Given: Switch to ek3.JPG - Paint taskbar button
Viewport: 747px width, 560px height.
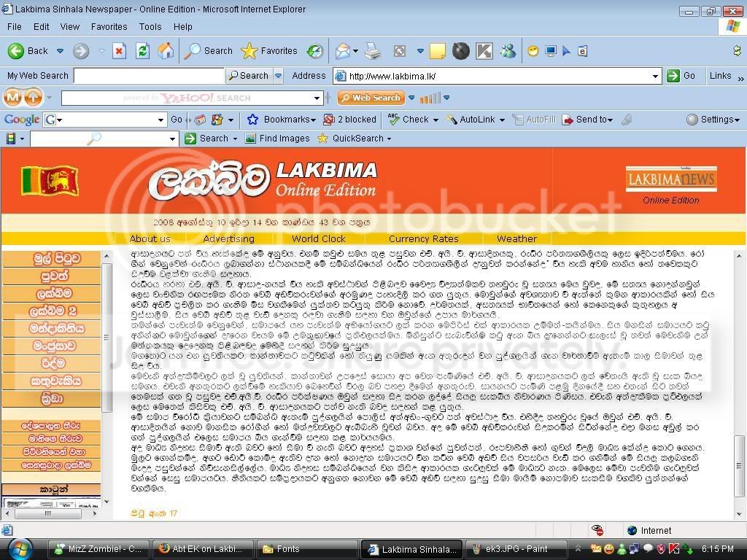Looking at the screenshot, I should pos(516,549).
